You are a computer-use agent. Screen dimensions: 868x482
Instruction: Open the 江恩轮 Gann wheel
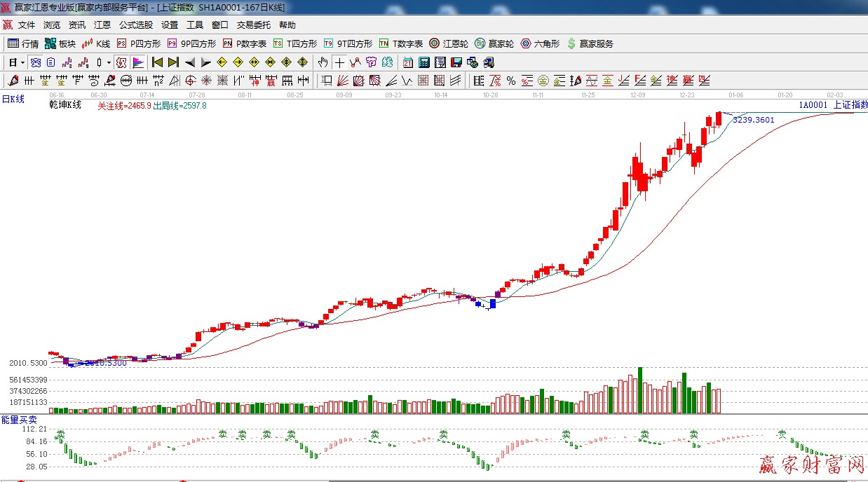coord(449,43)
